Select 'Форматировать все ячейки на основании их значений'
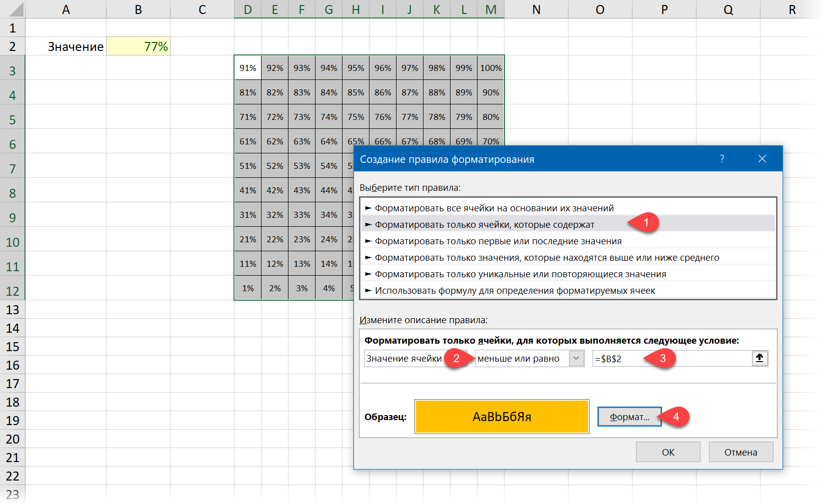 pos(568,208)
